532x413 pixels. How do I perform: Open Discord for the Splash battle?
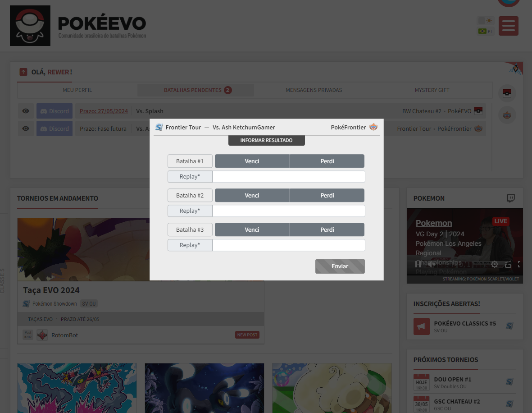click(x=55, y=111)
